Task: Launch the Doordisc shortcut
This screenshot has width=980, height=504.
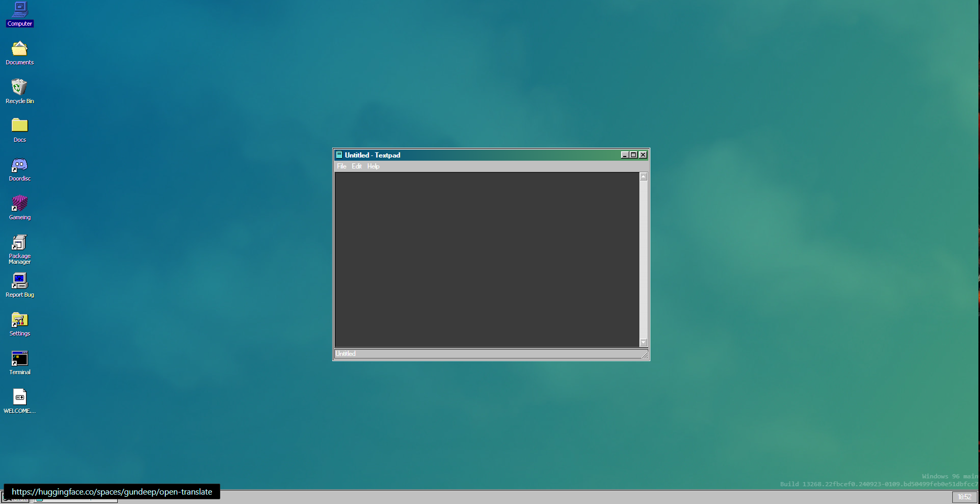Action: click(20, 165)
